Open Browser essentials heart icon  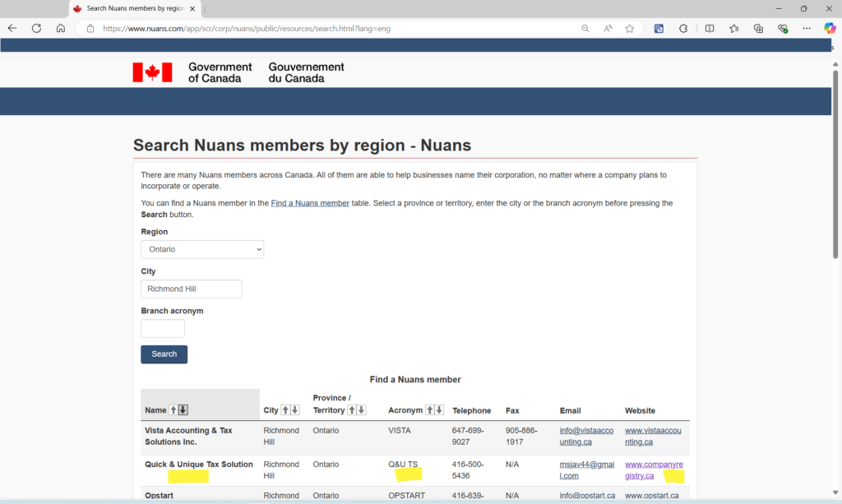point(783,29)
